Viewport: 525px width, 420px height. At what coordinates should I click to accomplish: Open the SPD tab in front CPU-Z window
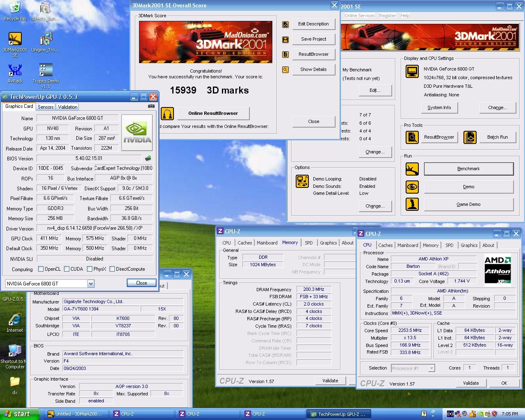[450, 245]
